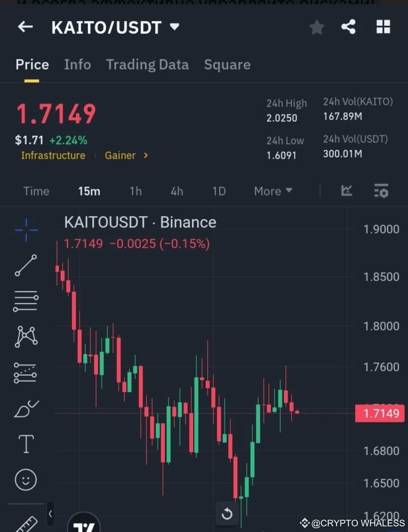Expand the More timeframes dropdown

272,191
